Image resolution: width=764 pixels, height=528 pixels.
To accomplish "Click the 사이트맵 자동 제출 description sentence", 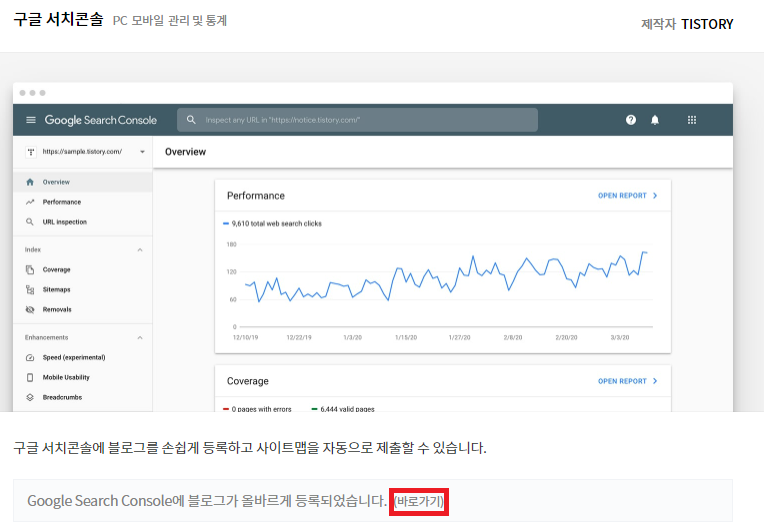I will tap(249, 448).
